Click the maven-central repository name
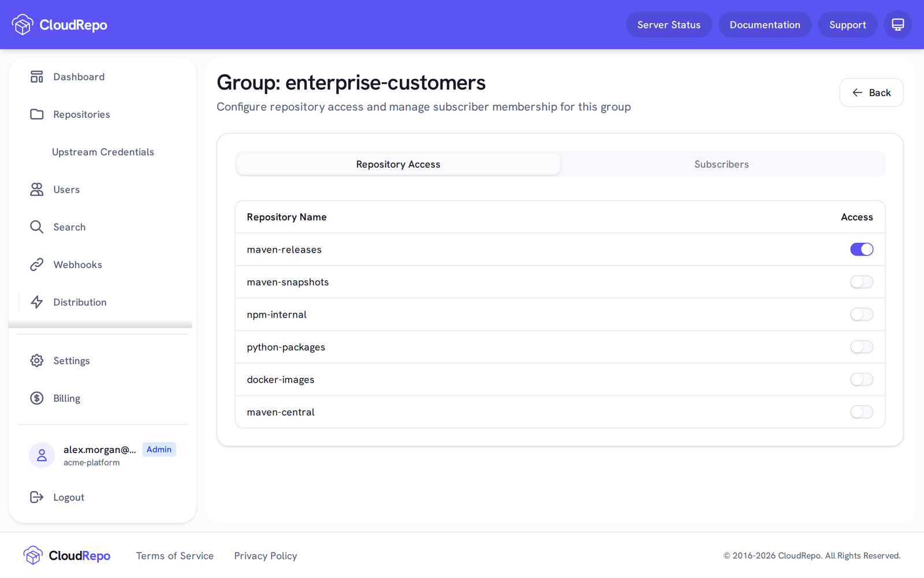Viewport: 924px width, 578px height. [281, 412]
